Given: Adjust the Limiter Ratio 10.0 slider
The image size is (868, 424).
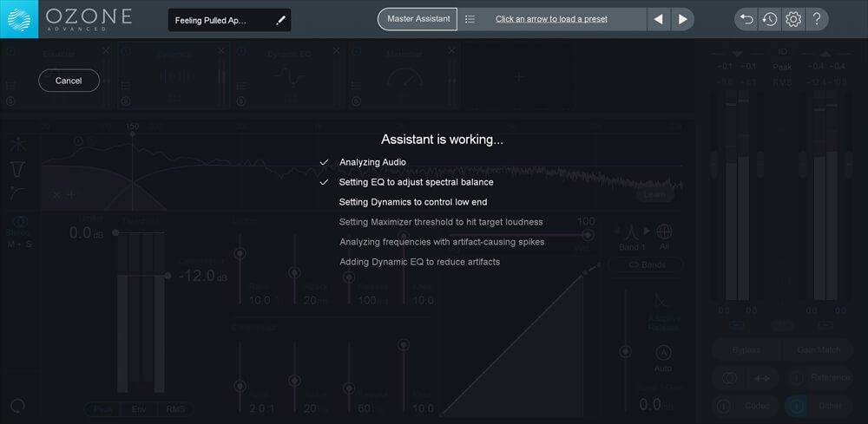Looking at the screenshot, I should click(240, 253).
